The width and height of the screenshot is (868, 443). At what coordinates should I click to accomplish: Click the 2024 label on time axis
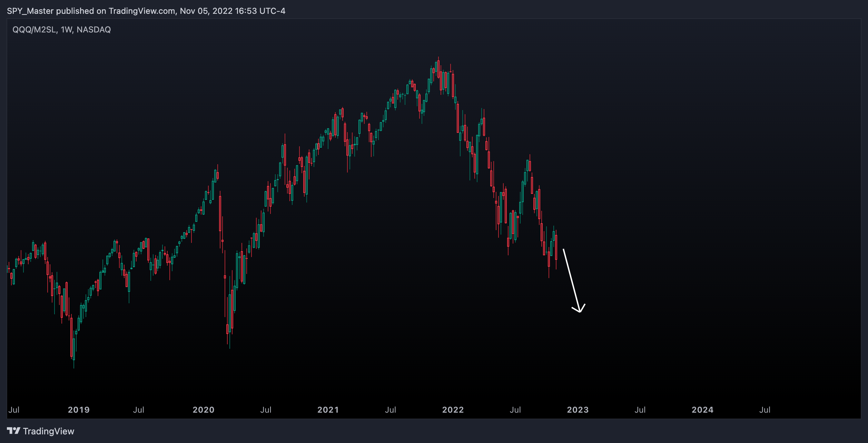702,410
